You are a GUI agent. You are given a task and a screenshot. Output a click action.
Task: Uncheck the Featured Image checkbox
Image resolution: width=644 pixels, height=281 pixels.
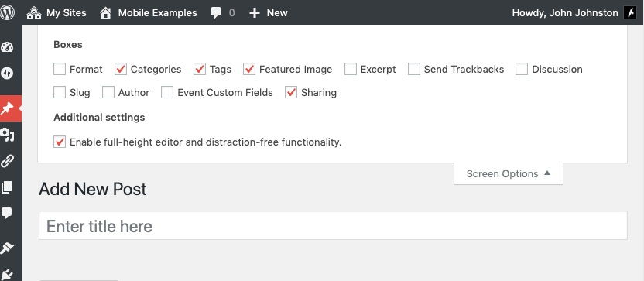[249, 69]
